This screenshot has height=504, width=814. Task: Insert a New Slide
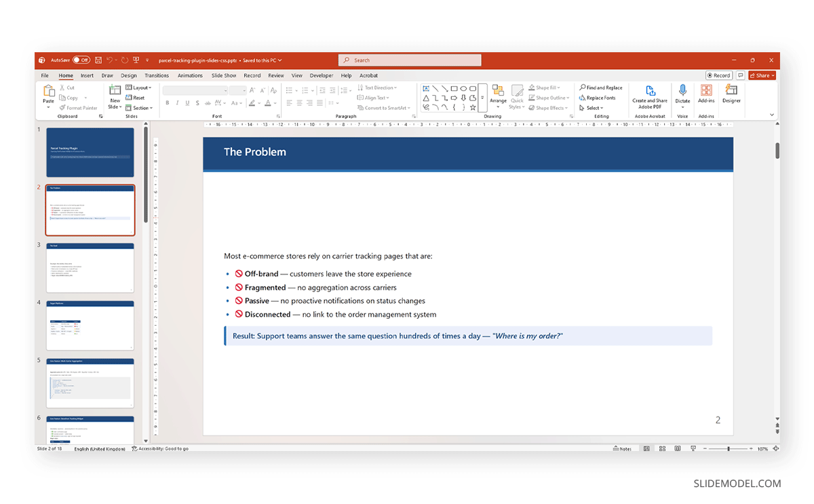coord(115,96)
